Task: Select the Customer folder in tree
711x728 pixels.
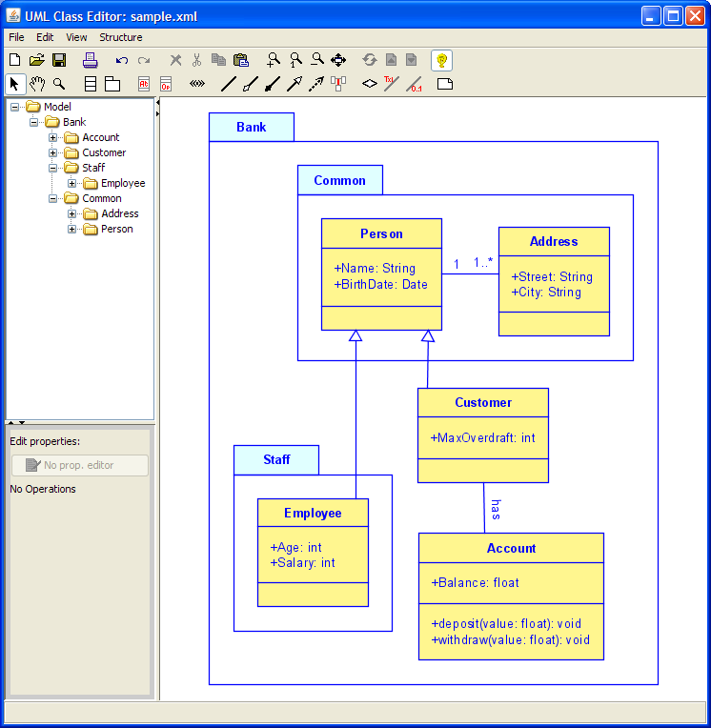Action: pos(103,152)
